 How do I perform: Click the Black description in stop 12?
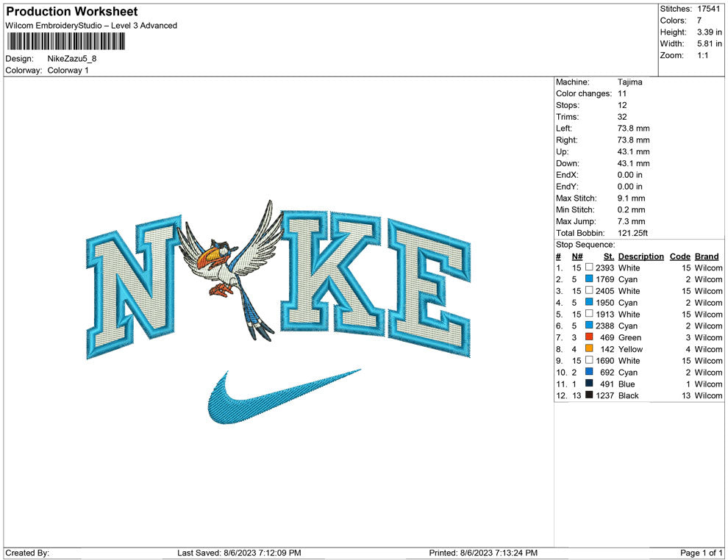click(x=629, y=395)
